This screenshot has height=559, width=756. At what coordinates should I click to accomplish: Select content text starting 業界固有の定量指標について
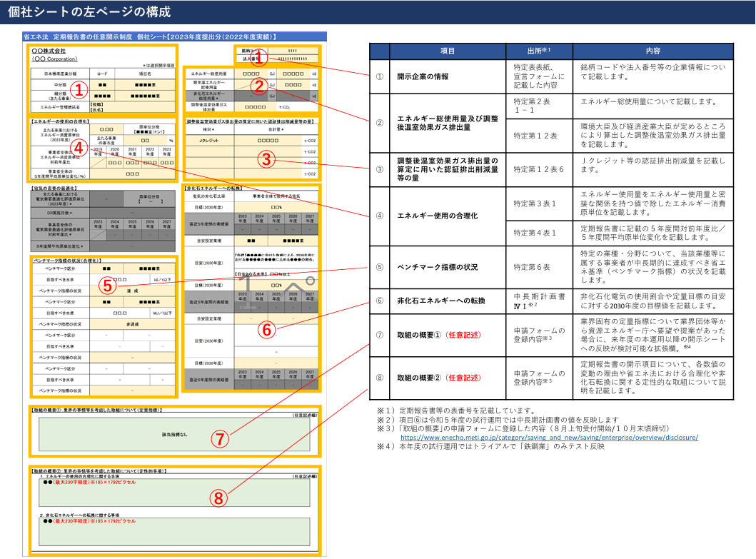652,335
